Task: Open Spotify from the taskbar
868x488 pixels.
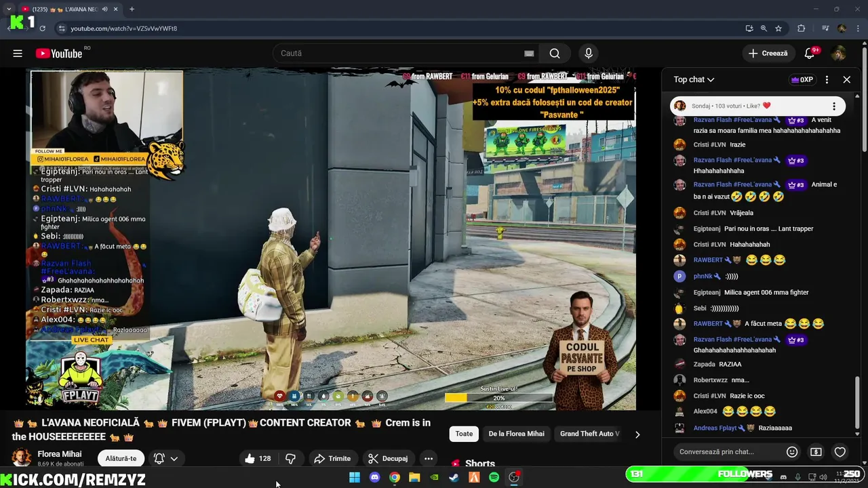Action: (x=494, y=477)
